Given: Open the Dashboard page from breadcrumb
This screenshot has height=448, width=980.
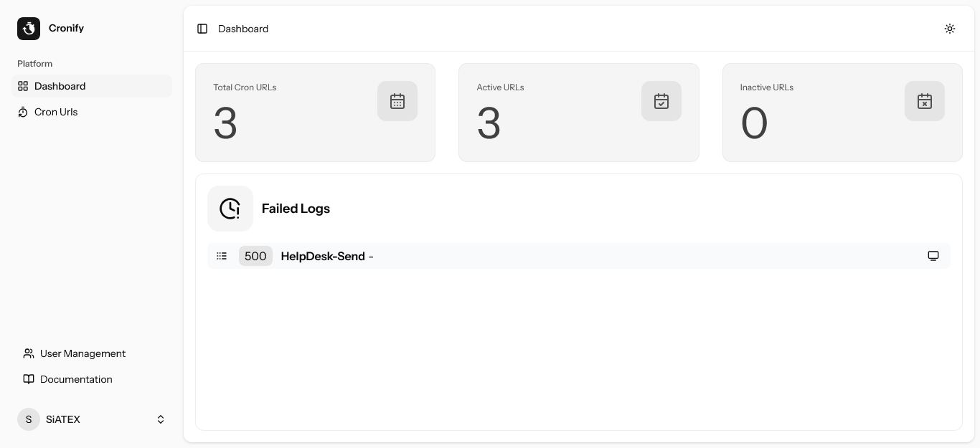Looking at the screenshot, I should point(243,29).
